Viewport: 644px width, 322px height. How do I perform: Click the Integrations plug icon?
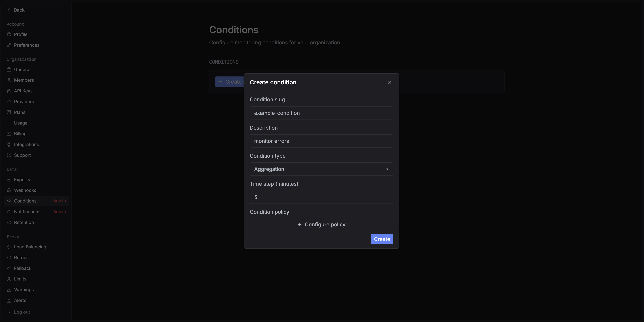tap(9, 144)
